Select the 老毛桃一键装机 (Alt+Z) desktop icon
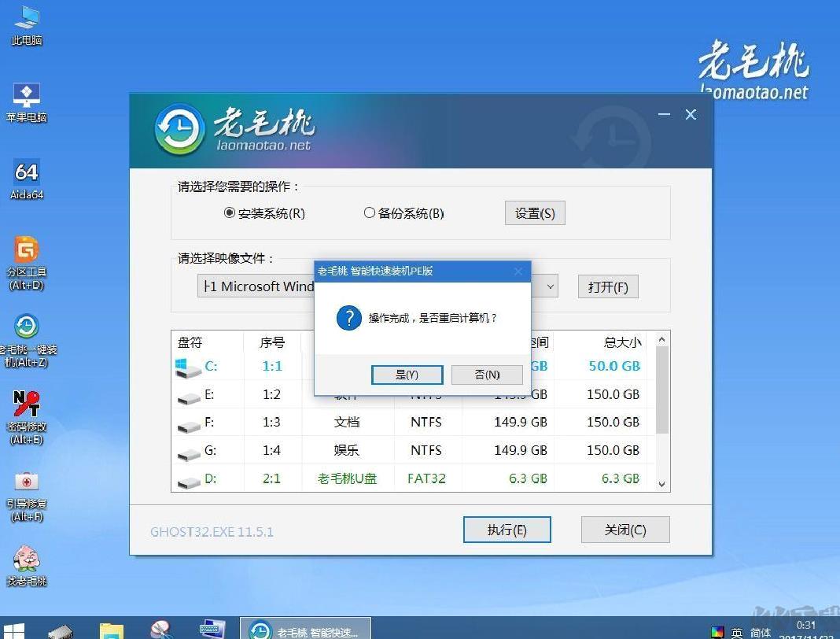 pyautogui.click(x=26, y=341)
